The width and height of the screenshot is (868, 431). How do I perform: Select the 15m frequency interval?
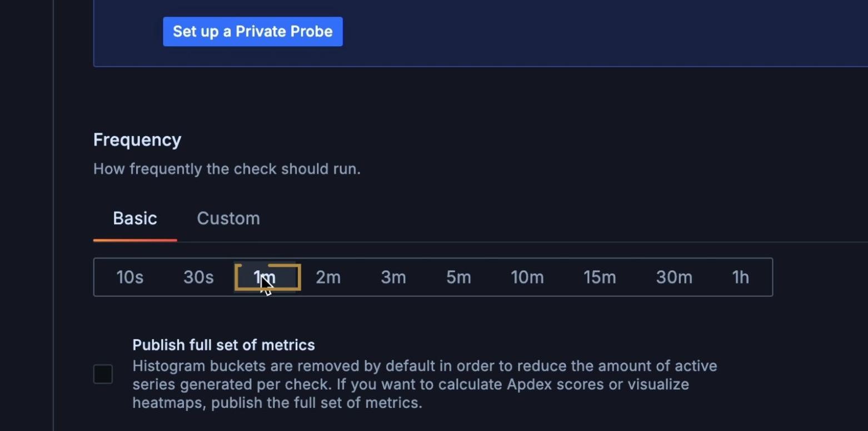pyautogui.click(x=599, y=277)
